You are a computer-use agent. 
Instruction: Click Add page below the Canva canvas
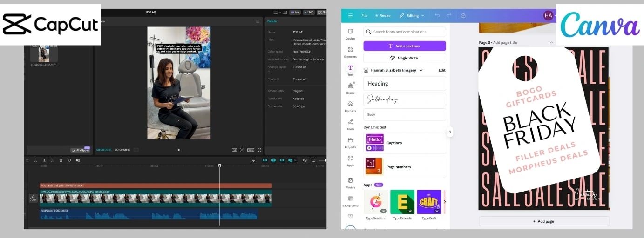click(x=543, y=221)
